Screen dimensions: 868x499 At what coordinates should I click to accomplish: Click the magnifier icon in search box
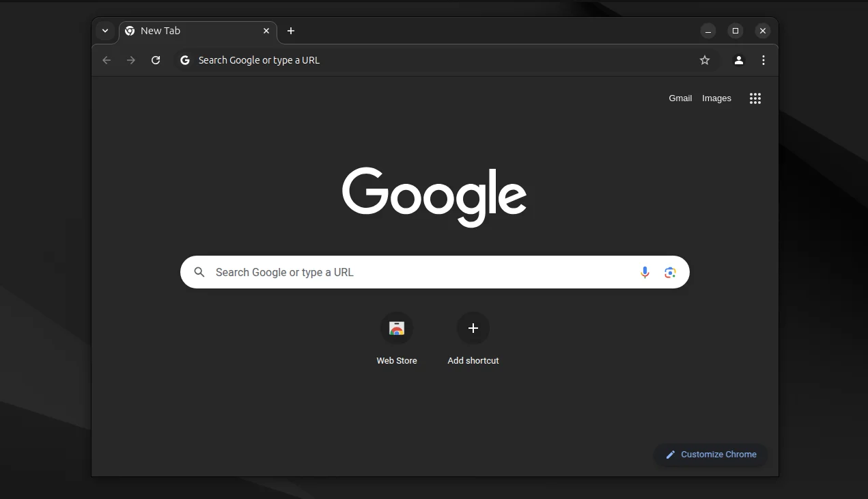coord(199,272)
